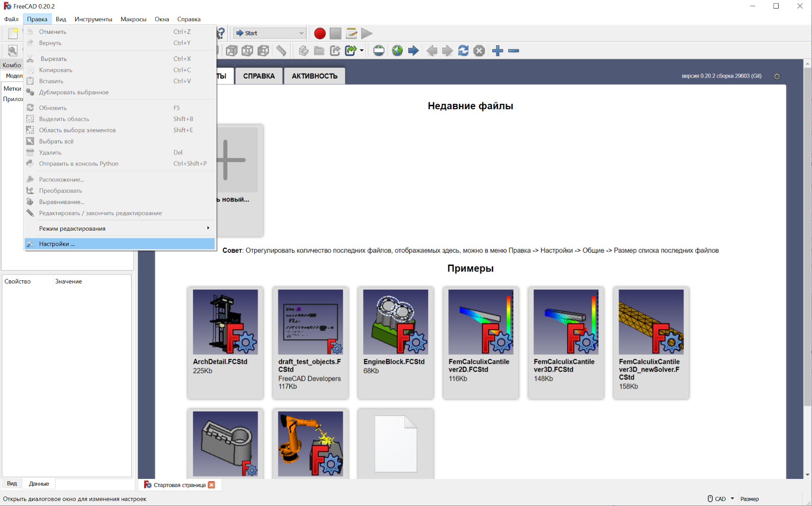Switch to the Вид property tab

pos(12,483)
